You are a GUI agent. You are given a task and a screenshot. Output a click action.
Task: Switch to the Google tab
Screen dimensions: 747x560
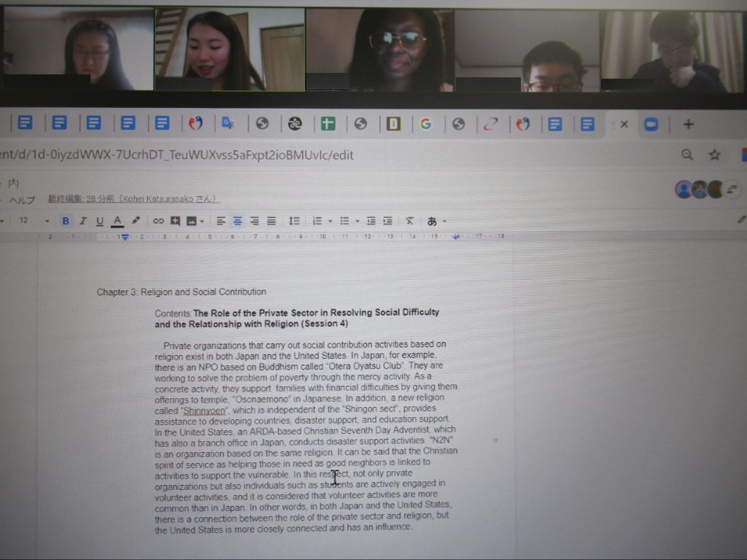[425, 124]
